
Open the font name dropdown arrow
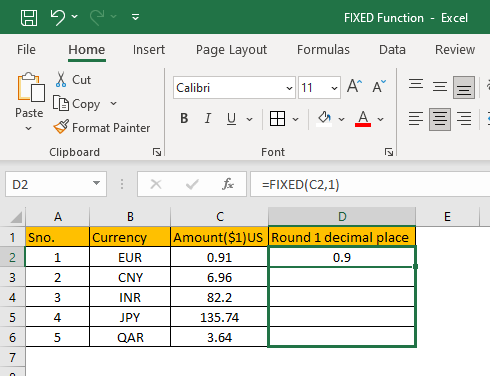[289, 88]
